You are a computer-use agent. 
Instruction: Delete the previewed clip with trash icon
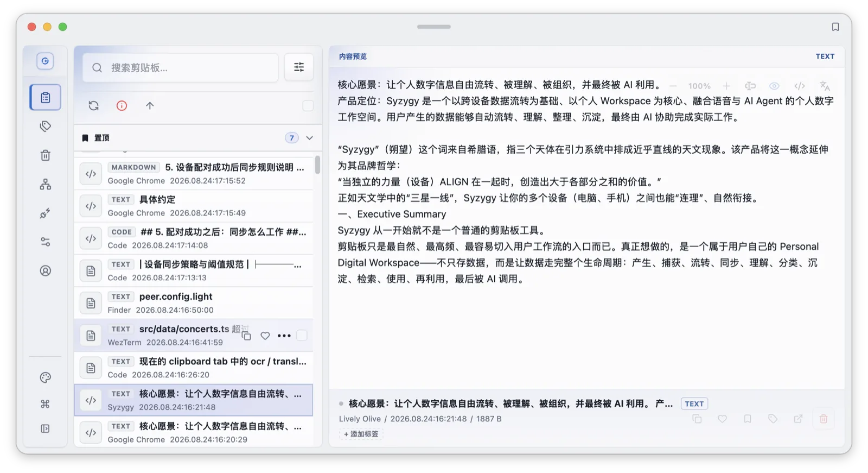pos(824,419)
